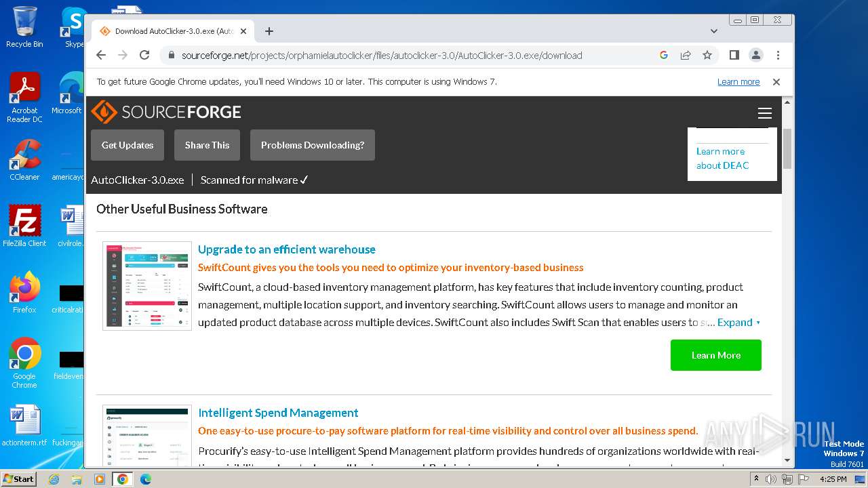Open Google Chrome desktop icon
Viewport: 868px width, 488px height.
coord(24,363)
